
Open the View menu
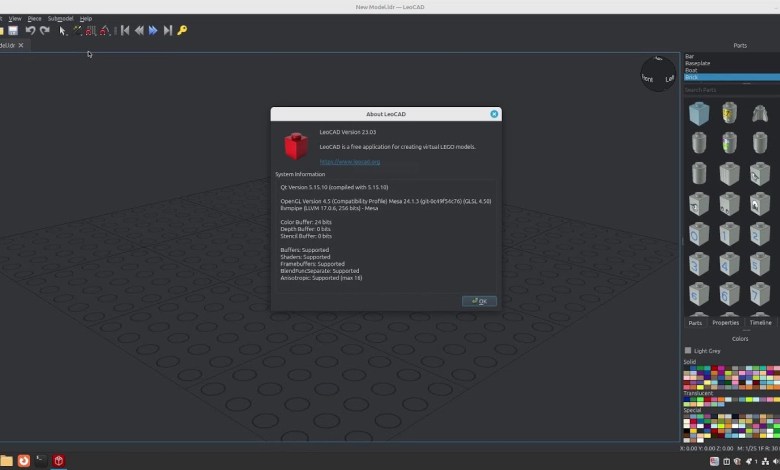click(x=15, y=18)
